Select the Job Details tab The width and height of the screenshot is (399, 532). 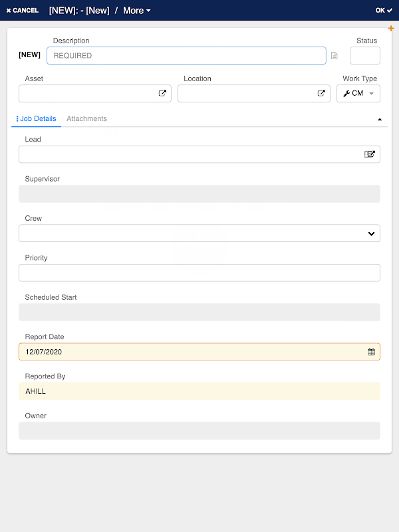pos(38,119)
